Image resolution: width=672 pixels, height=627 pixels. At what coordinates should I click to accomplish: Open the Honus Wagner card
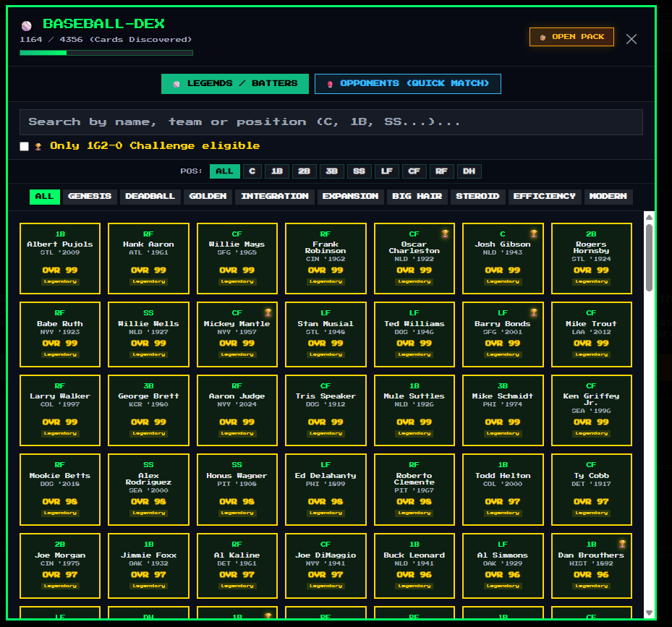tap(237, 490)
